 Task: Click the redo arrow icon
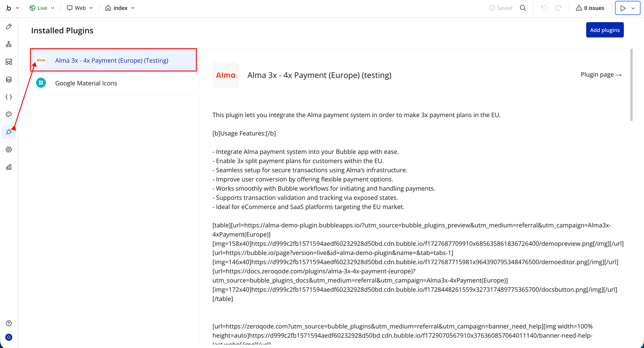coord(559,8)
